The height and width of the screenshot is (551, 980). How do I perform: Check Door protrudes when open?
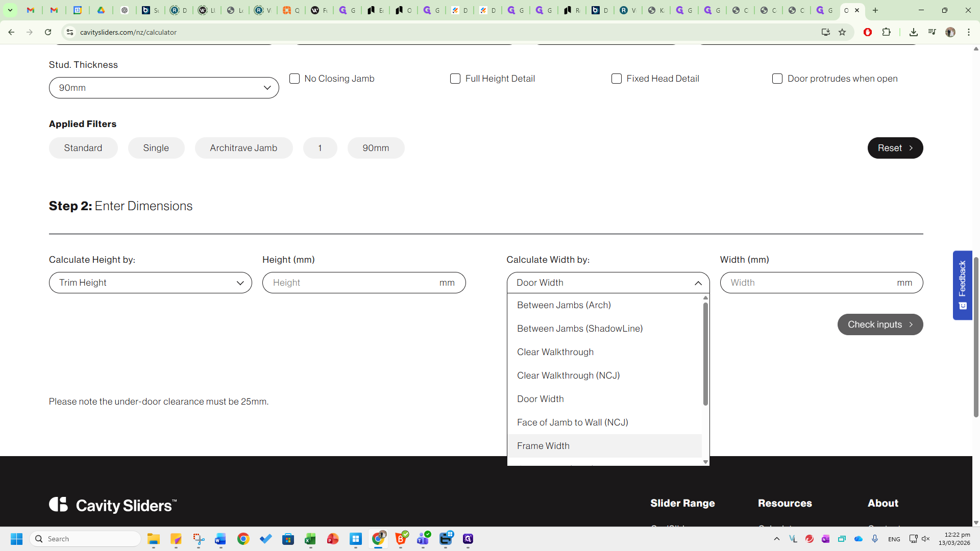(777, 79)
